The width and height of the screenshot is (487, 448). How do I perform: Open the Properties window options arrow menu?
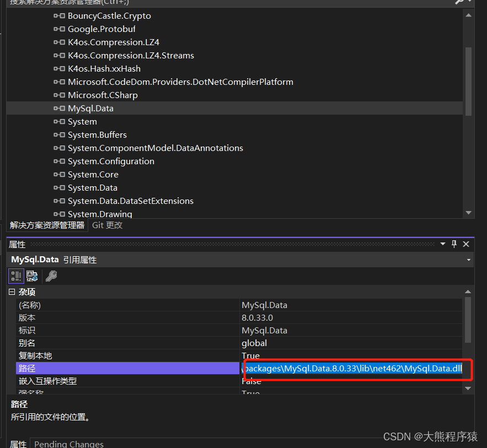[443, 244]
